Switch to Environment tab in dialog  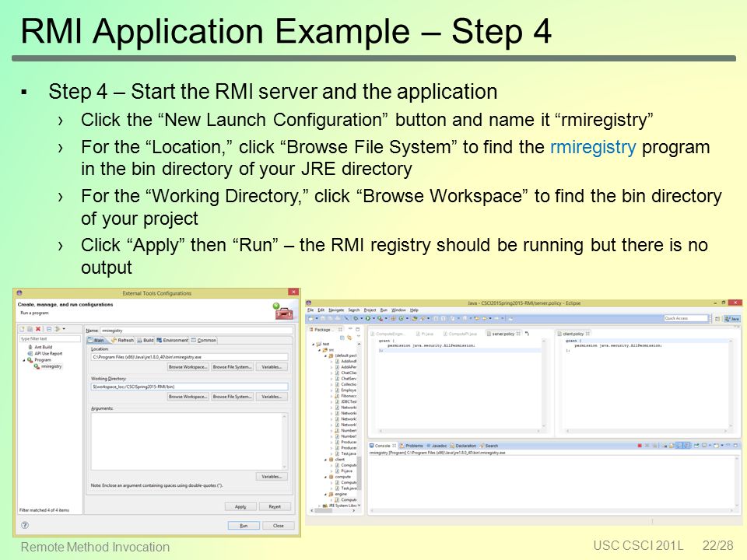coord(172,341)
